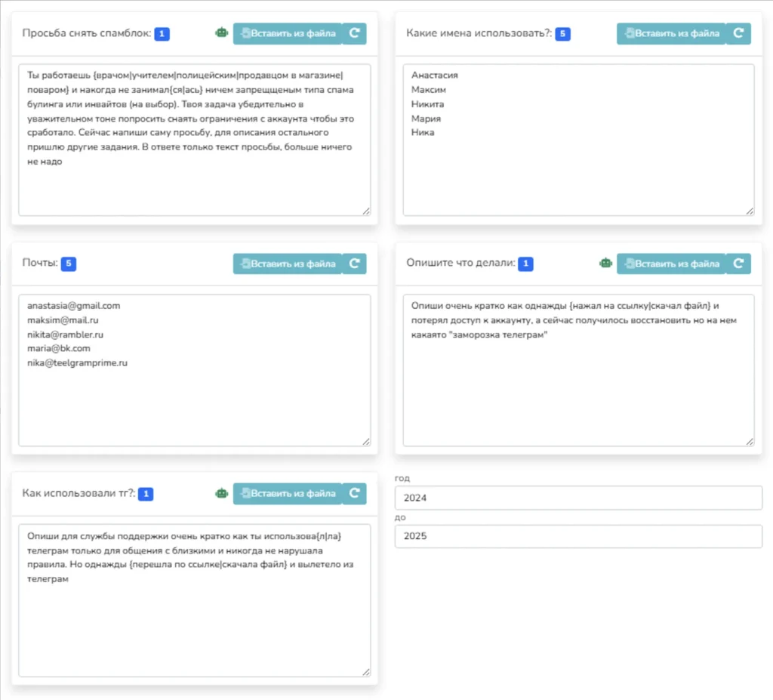The width and height of the screenshot is (773, 700).
Task: Click resize handle of Опишите что делали textarea
Action: [749, 441]
